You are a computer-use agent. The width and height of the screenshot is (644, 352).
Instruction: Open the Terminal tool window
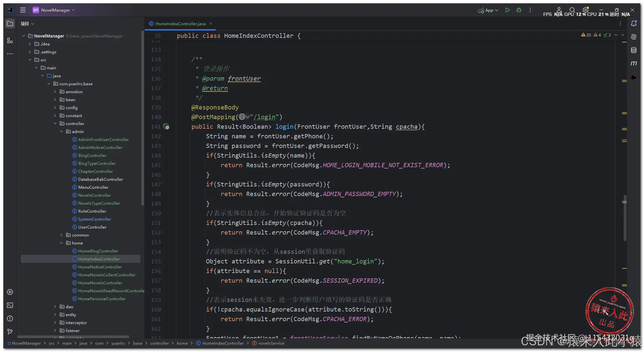(x=10, y=305)
